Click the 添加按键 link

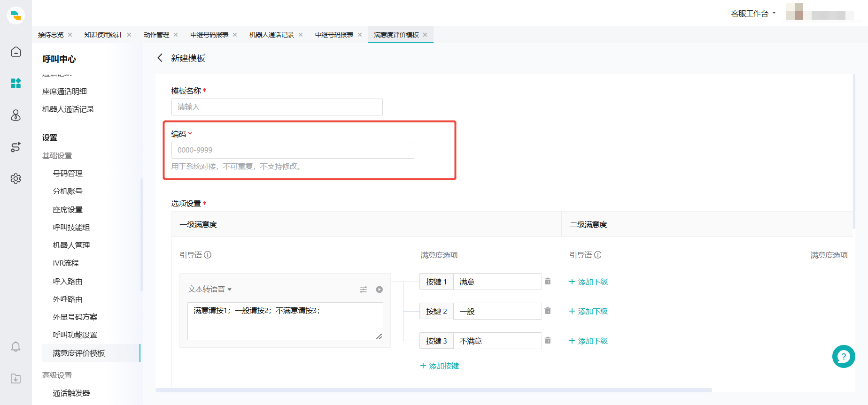click(x=440, y=366)
